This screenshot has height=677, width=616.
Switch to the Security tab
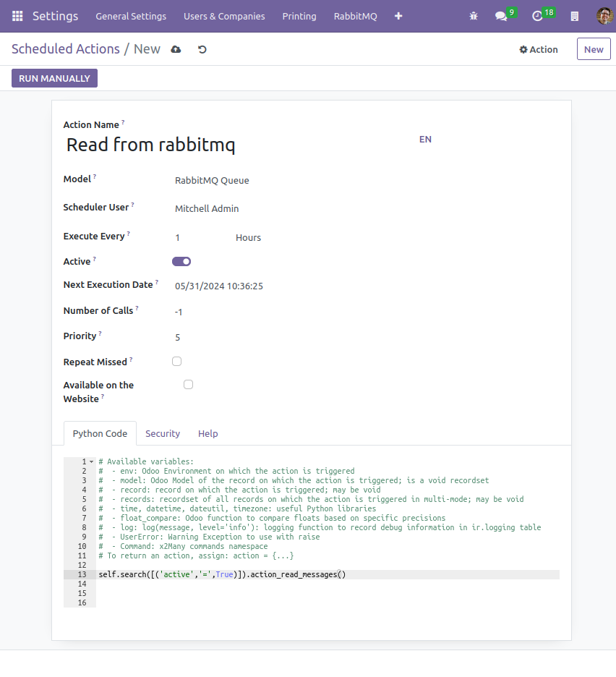[163, 433]
